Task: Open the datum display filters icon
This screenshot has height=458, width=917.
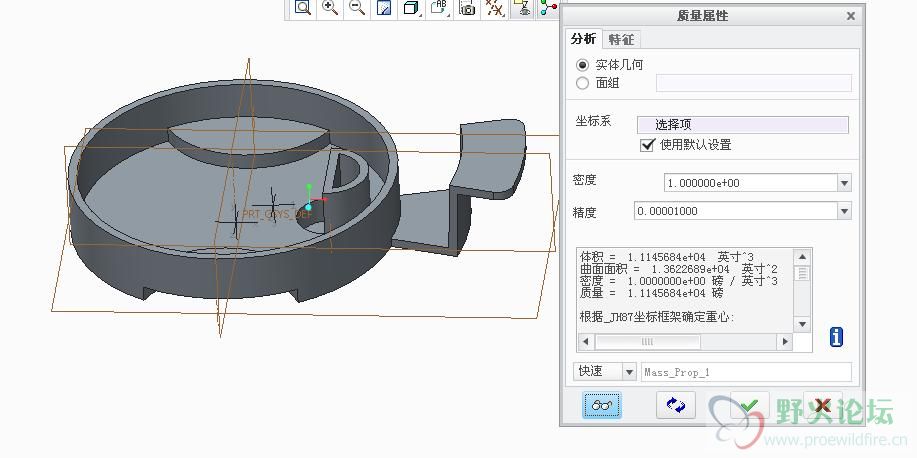Action: (x=494, y=8)
